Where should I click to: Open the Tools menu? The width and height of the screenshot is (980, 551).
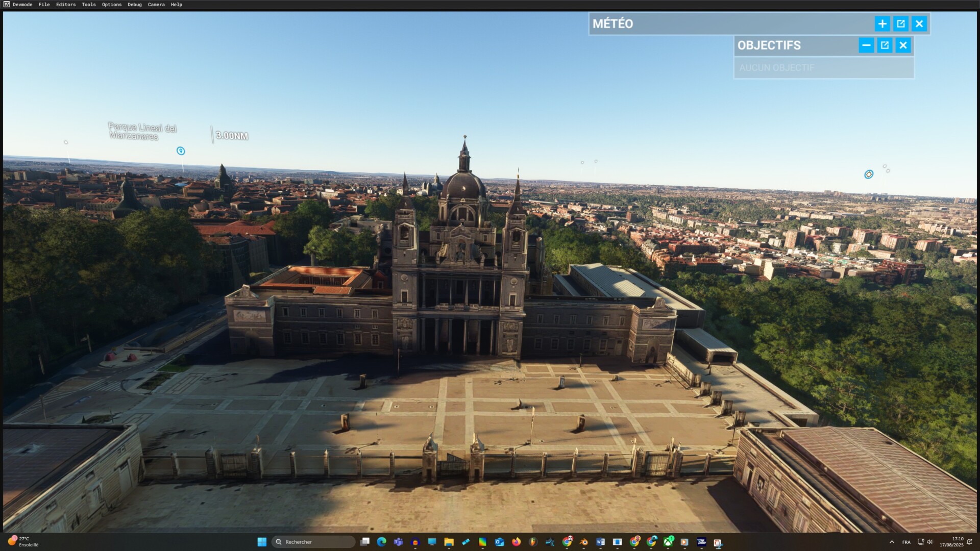89,5
